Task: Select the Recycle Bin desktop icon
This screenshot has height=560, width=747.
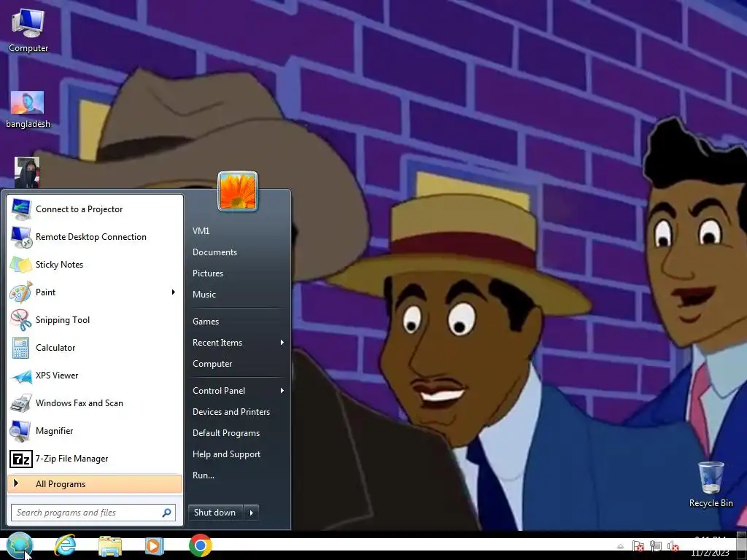Action: pyautogui.click(x=711, y=484)
